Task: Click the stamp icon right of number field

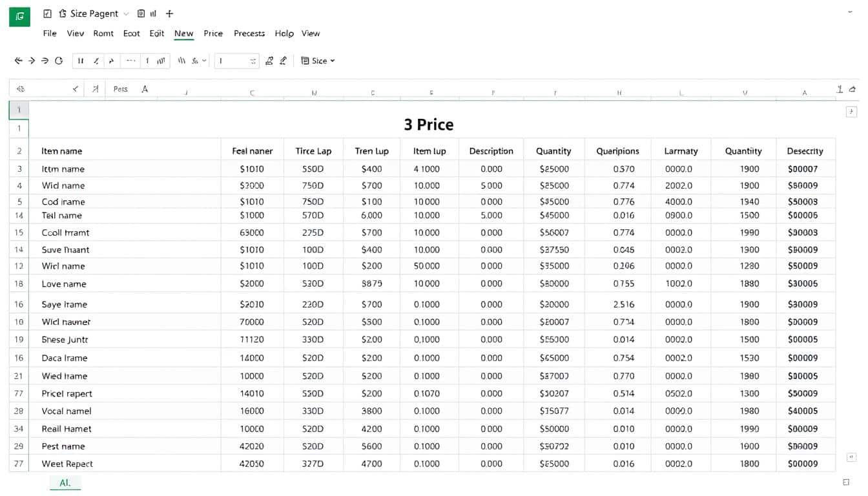Action: click(x=269, y=61)
